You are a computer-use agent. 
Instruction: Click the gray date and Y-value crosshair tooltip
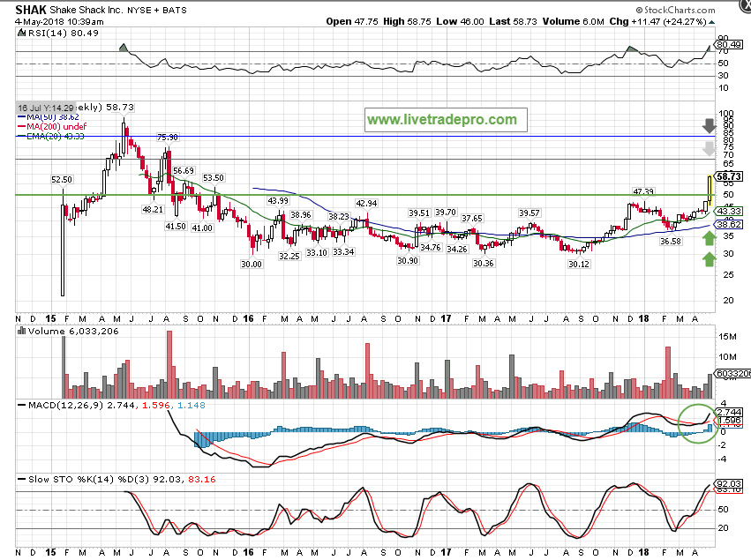46,105
